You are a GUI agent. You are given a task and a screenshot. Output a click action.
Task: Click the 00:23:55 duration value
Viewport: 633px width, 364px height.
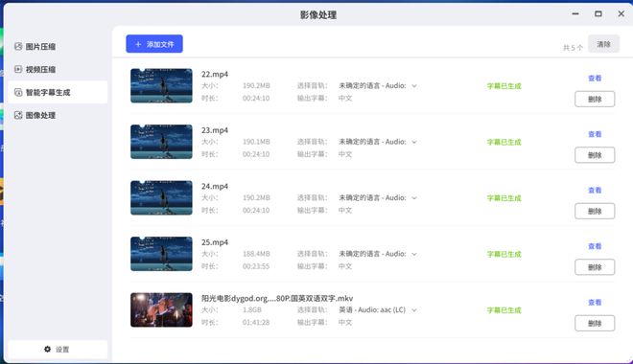256,266
